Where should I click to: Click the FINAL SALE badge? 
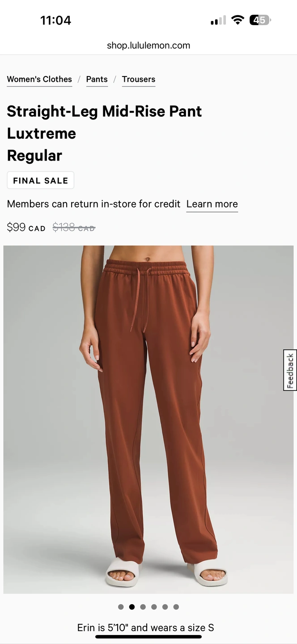tap(41, 181)
